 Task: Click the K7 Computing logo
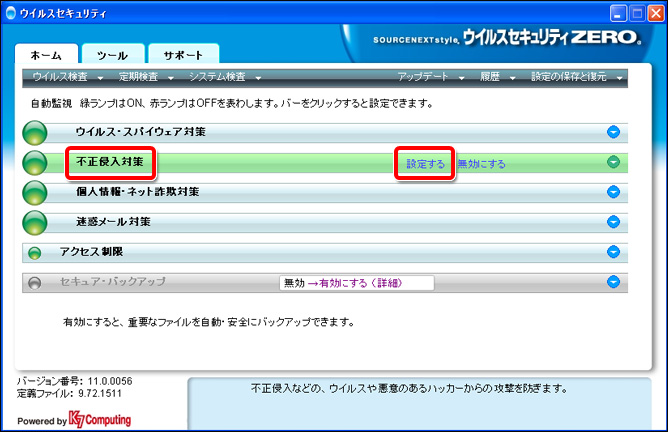pos(100,420)
